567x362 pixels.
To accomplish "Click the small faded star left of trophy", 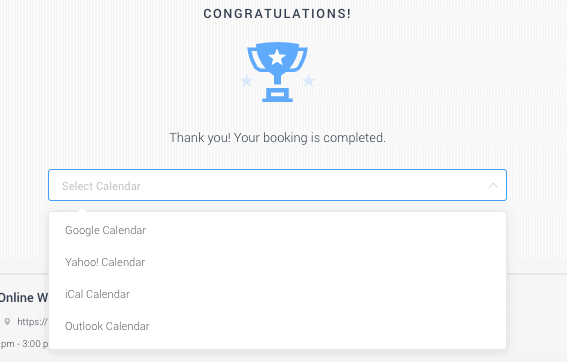I will [x=247, y=81].
